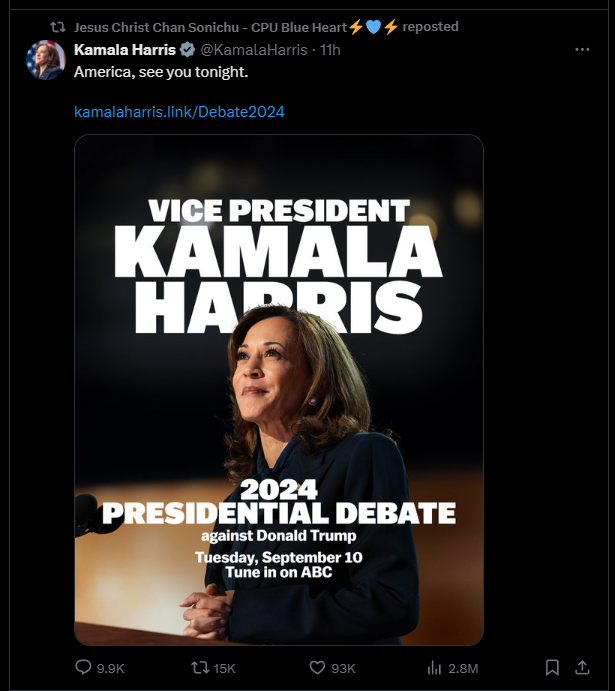This screenshot has width=615, height=691.
Task: Click the 11h timestamp
Action: [x=330, y=50]
